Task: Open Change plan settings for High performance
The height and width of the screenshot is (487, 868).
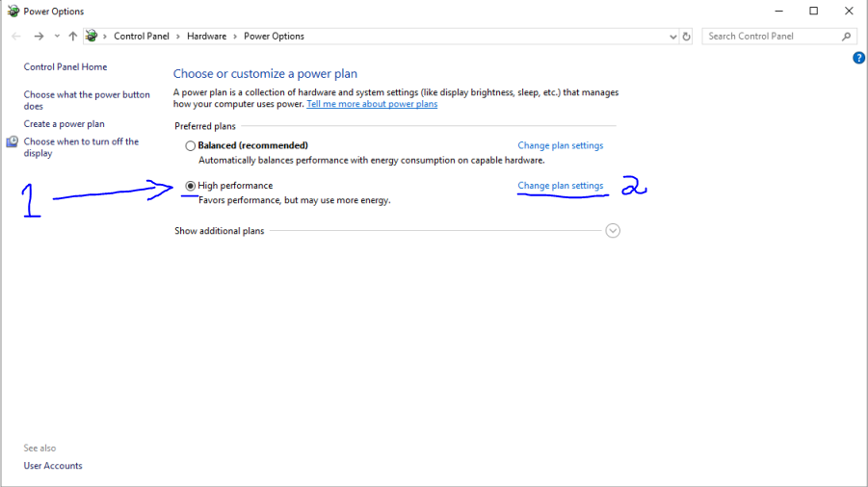Action: click(560, 186)
